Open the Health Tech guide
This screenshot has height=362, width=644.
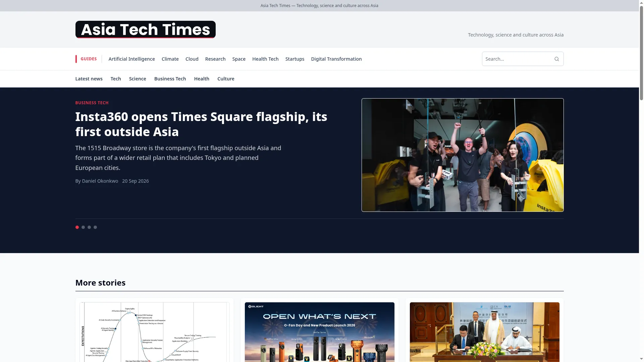pyautogui.click(x=265, y=59)
